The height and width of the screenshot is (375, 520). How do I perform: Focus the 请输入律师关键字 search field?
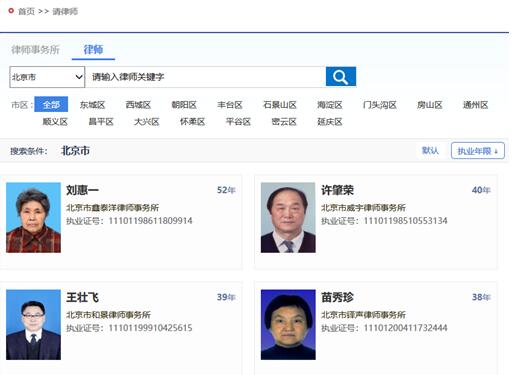tap(205, 77)
